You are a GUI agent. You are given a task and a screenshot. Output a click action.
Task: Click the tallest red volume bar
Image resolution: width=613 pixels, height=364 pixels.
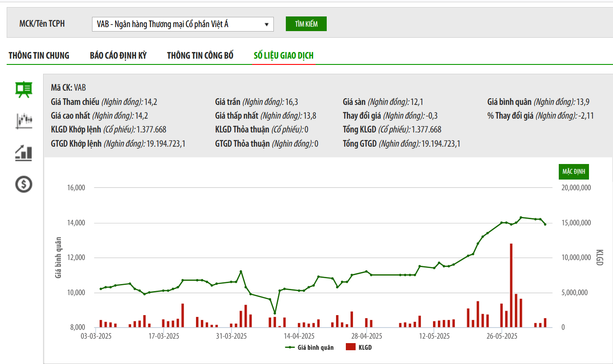(511, 285)
